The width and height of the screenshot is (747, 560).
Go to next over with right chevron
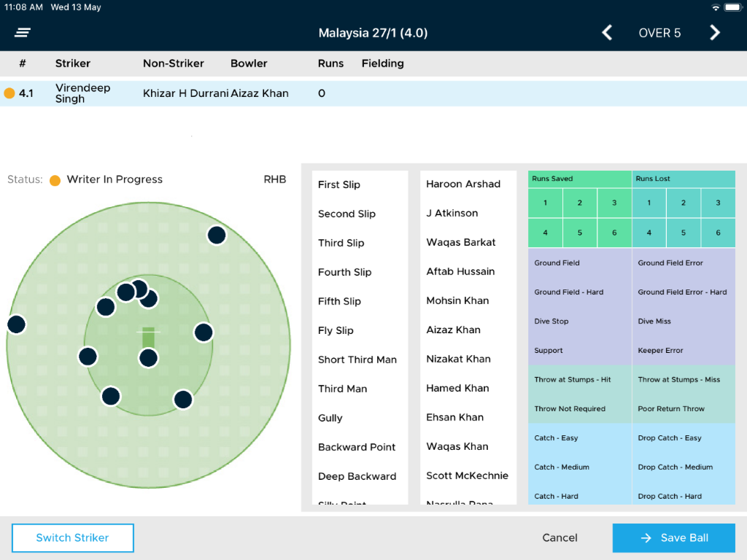pos(715,33)
